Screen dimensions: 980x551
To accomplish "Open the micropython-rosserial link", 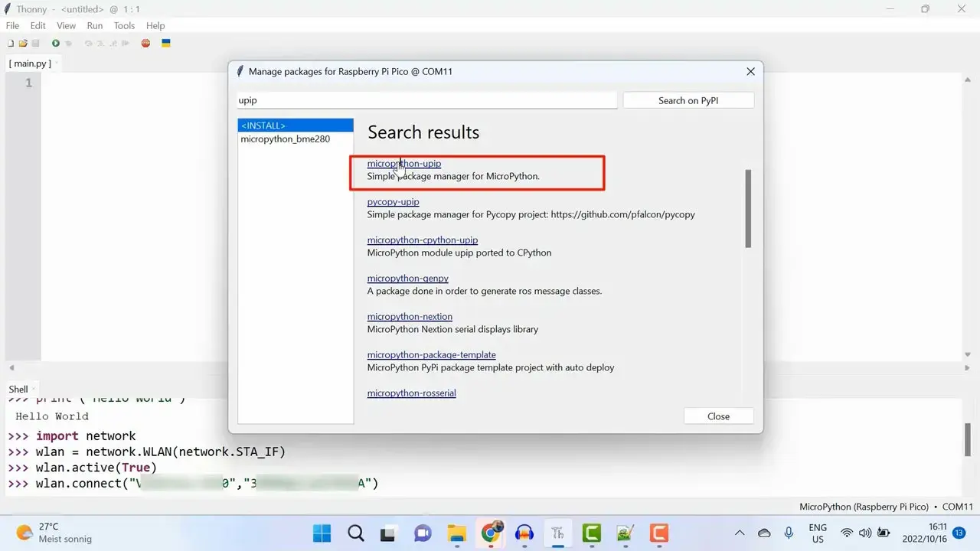I will (x=411, y=393).
